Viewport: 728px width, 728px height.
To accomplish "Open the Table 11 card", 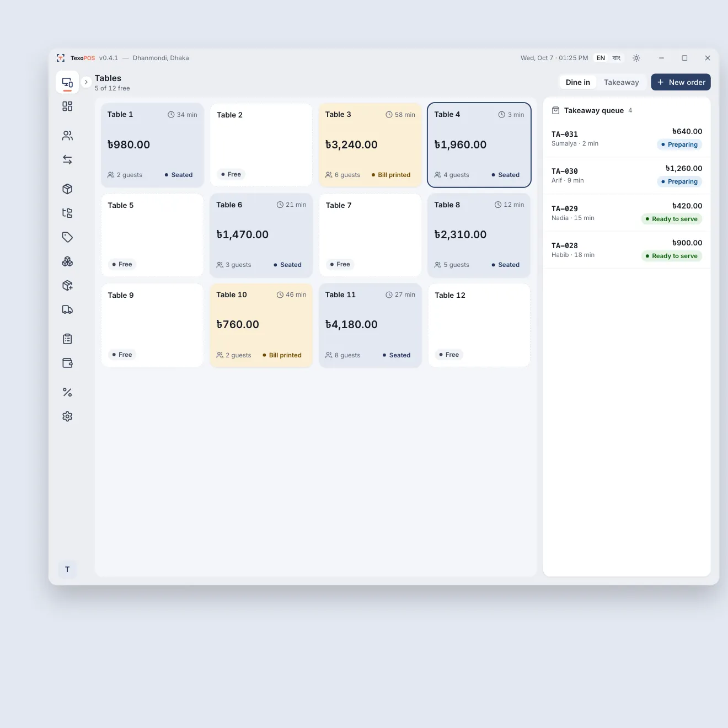I will coord(370,325).
